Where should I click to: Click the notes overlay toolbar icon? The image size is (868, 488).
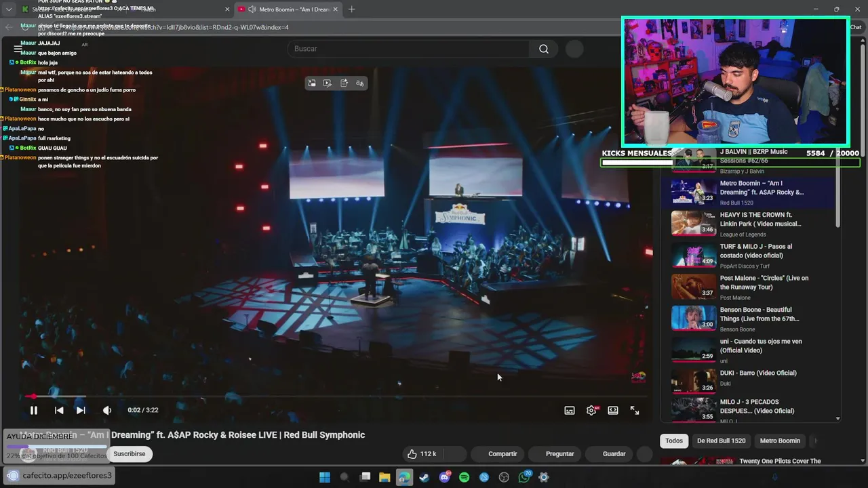click(x=344, y=83)
